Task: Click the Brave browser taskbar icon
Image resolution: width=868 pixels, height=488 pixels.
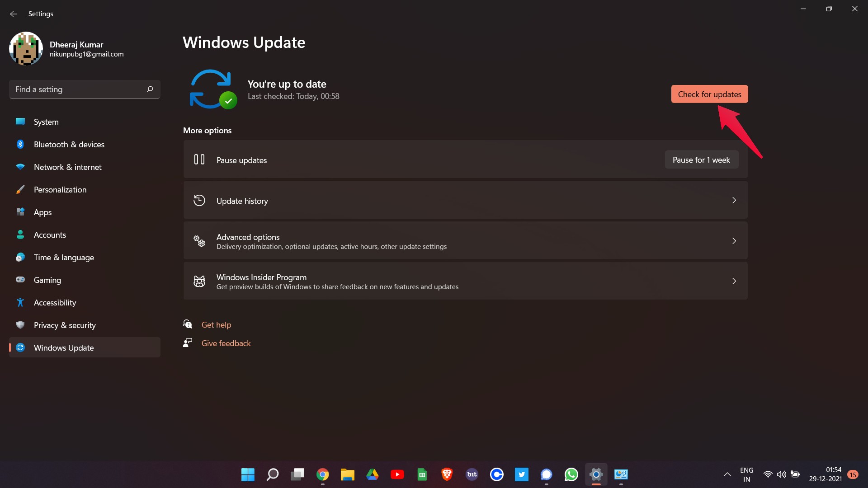Action: coord(447,474)
